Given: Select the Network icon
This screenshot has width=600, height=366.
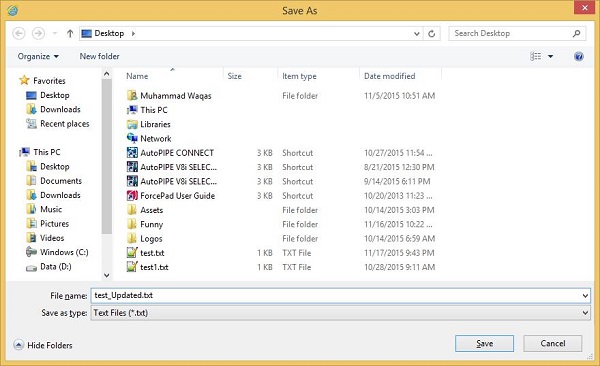Looking at the screenshot, I should (x=132, y=138).
